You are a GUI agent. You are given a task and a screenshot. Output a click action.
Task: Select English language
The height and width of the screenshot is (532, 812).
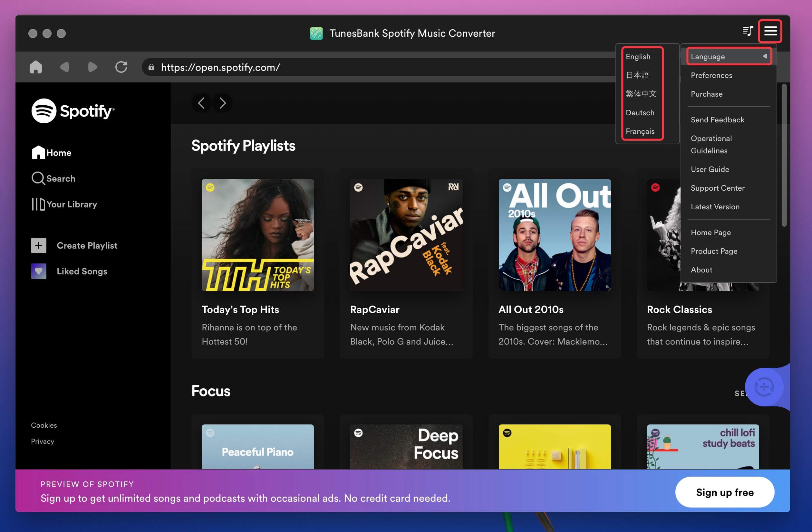[638, 57]
